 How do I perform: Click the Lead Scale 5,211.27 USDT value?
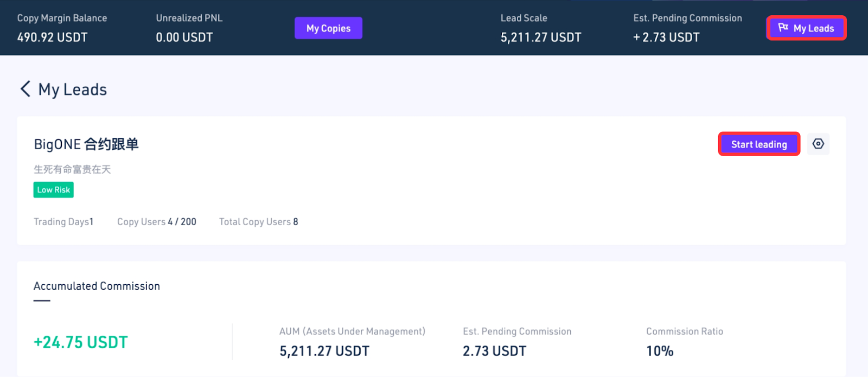pyautogui.click(x=540, y=37)
